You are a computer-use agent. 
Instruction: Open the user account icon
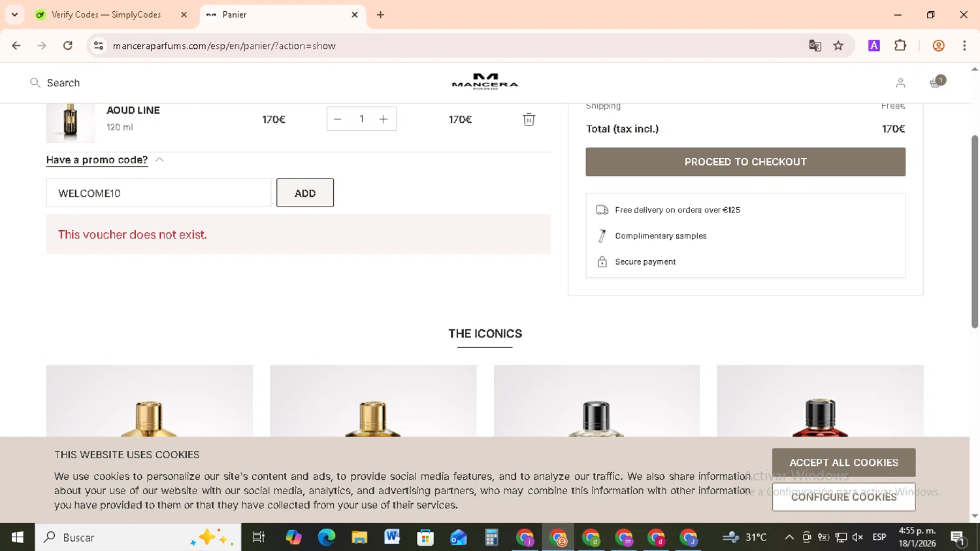[900, 83]
